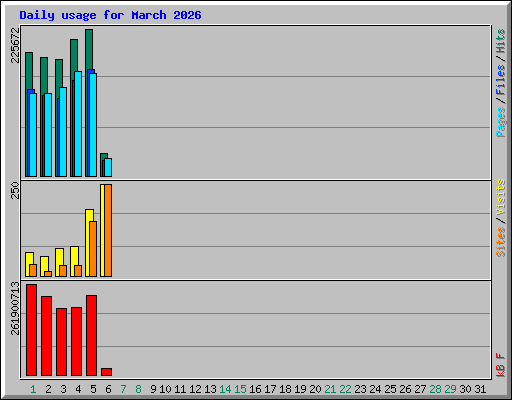Image resolution: width=512 pixels, height=400 pixels.
Task: Click day 31 on the x-axis
Action: tap(480, 389)
